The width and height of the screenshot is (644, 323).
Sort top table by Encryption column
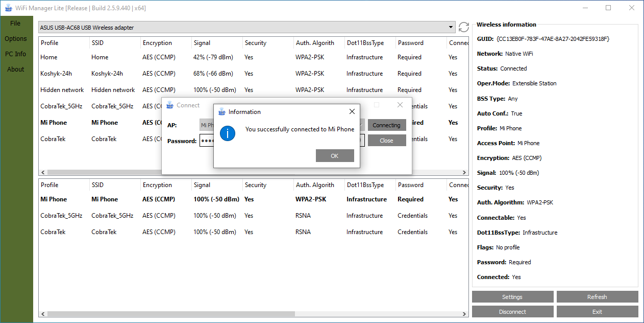click(166, 43)
